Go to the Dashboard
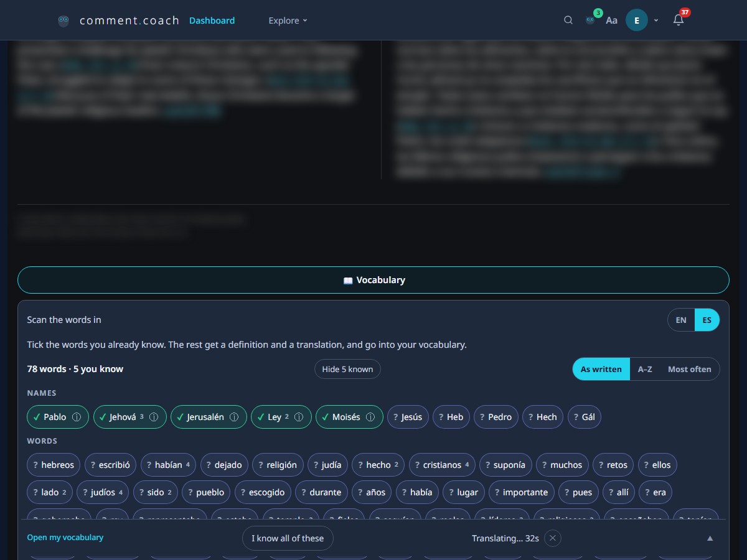The height and width of the screenshot is (560, 747). (212, 21)
